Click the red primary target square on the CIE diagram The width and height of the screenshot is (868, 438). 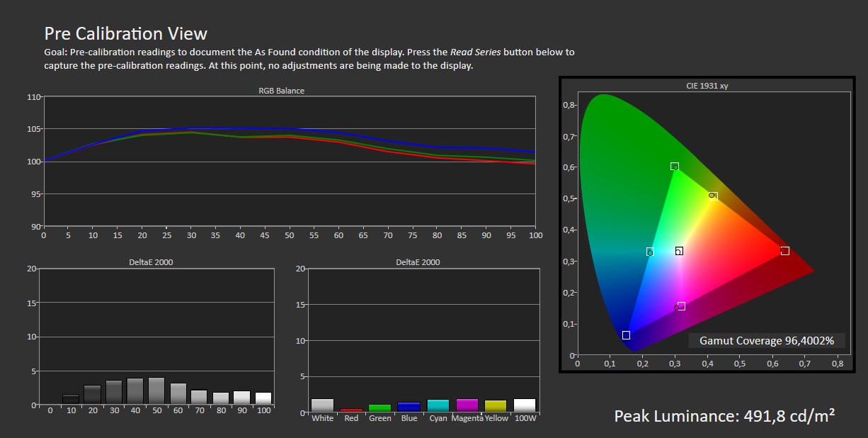pyautogui.click(x=785, y=251)
